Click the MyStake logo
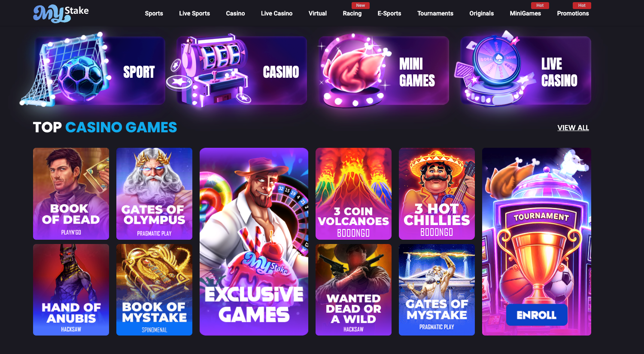Viewport: 644px width, 354px height. click(x=61, y=13)
